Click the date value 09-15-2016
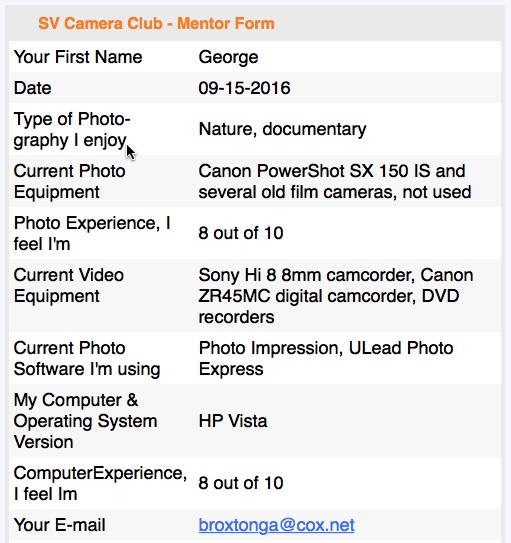The width and height of the screenshot is (511, 543). tap(244, 88)
